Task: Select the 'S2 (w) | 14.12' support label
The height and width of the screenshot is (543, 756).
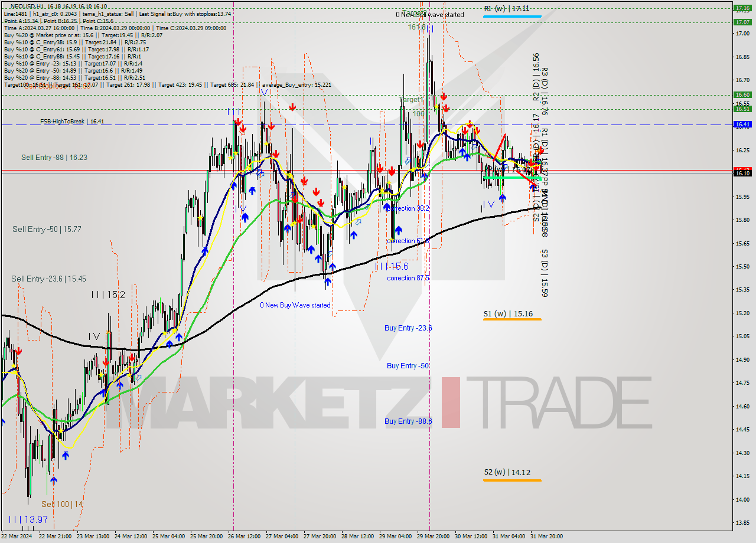Action: pos(507,472)
